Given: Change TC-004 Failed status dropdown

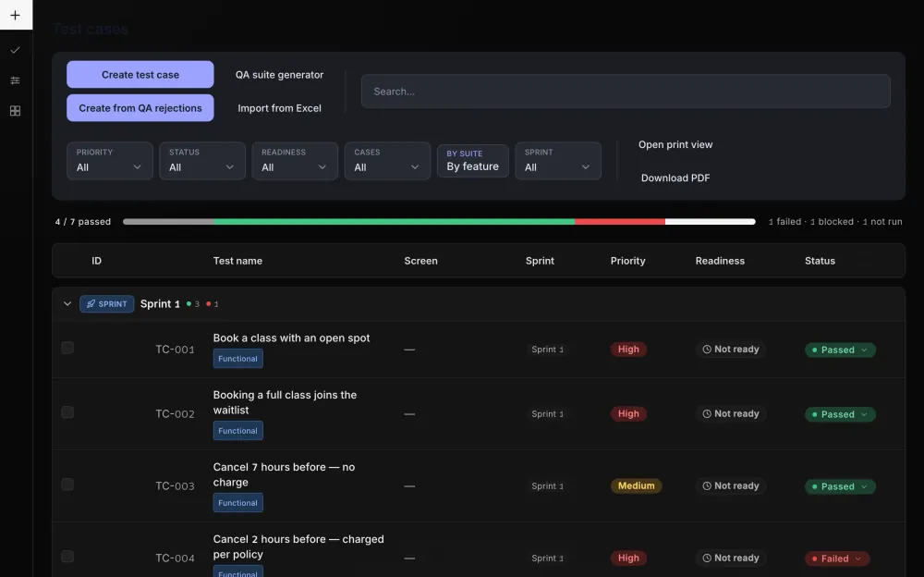Looking at the screenshot, I should click(837, 559).
